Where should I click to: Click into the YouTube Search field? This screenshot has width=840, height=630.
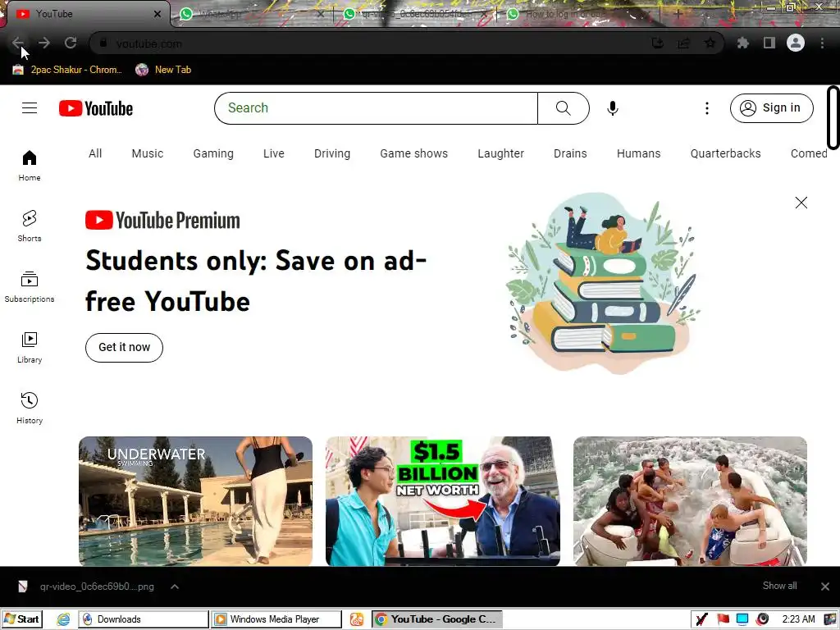pyautogui.click(x=376, y=108)
